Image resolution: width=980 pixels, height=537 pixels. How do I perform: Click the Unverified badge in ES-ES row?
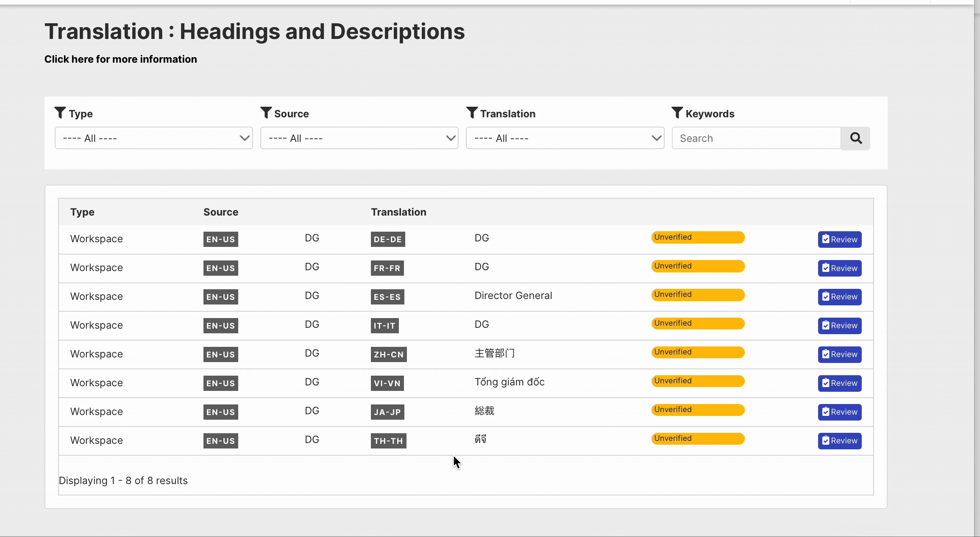click(x=698, y=295)
